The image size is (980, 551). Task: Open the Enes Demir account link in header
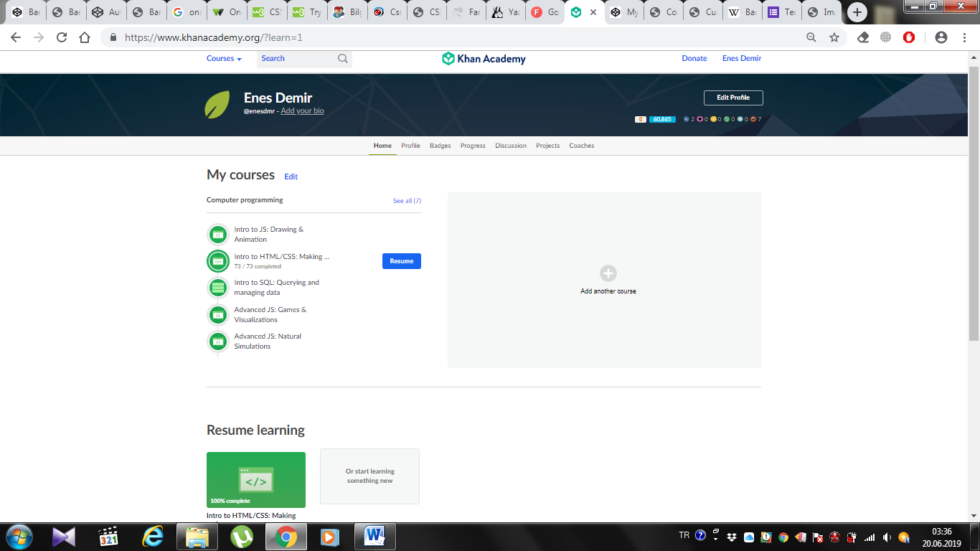[742, 59]
